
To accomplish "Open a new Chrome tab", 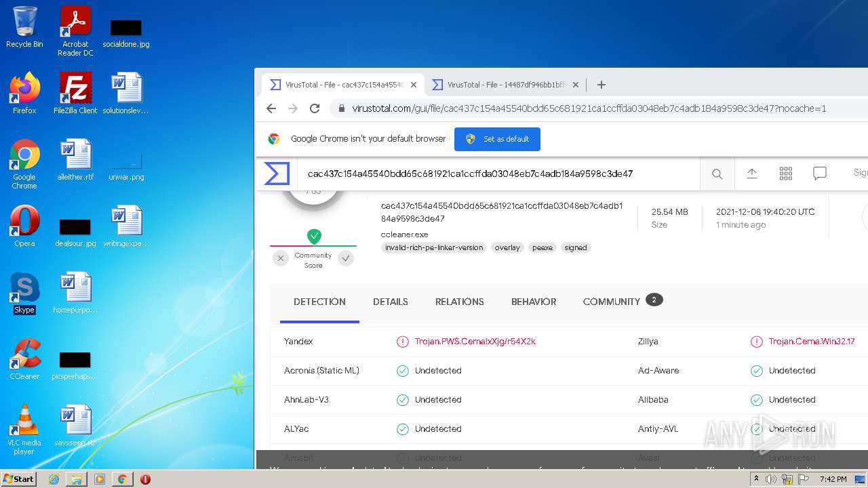I will point(601,85).
